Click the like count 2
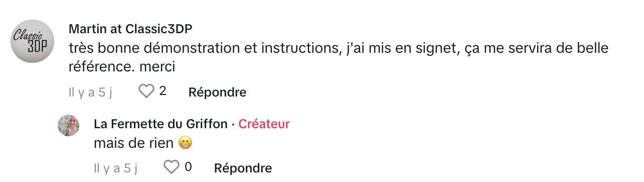The height and width of the screenshot is (182, 644). [163, 92]
